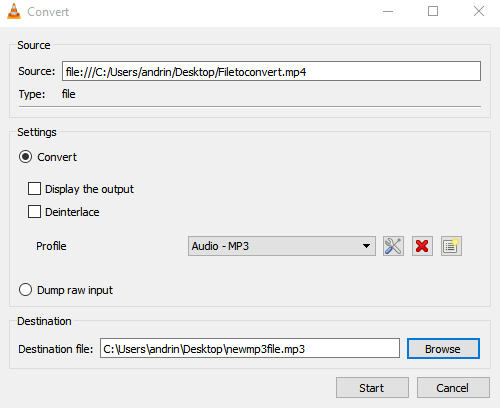Start the conversion

[372, 388]
